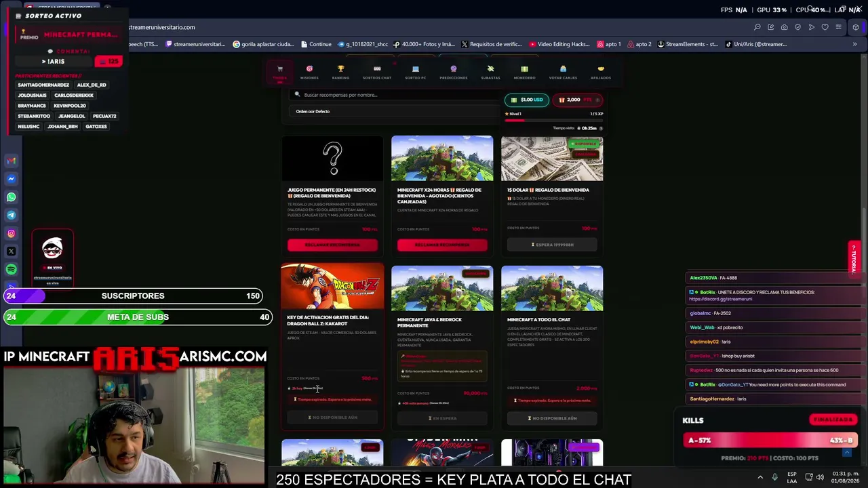
Task: Click the Kills prediction A/B percentage bar
Action: tap(770, 441)
